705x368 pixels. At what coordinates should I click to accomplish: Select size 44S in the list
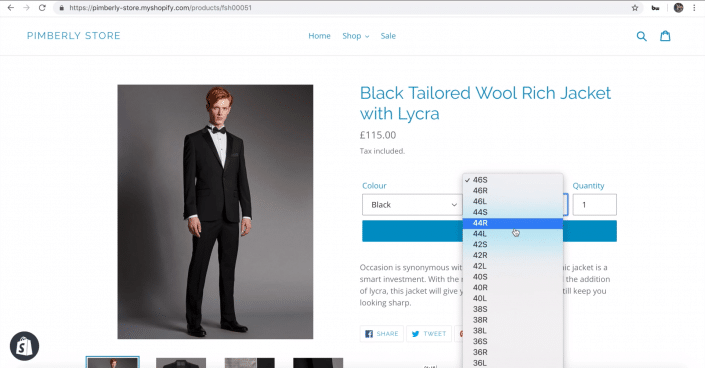(x=513, y=212)
